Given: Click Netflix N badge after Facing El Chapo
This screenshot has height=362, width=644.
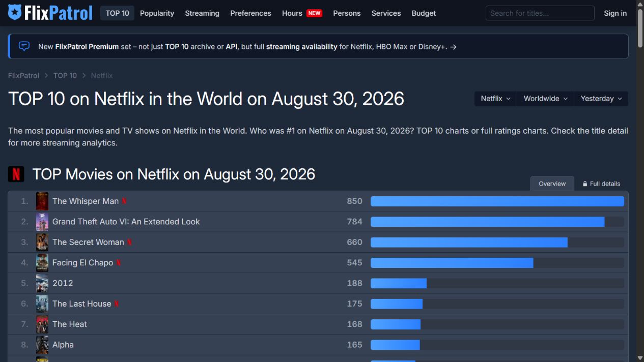Looking at the screenshot, I should tap(119, 263).
